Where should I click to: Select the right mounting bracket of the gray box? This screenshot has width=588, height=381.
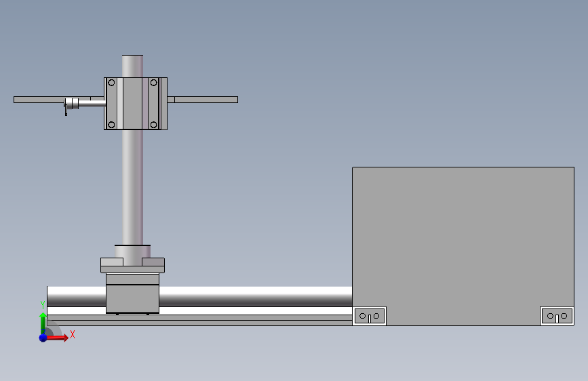pos(557,316)
